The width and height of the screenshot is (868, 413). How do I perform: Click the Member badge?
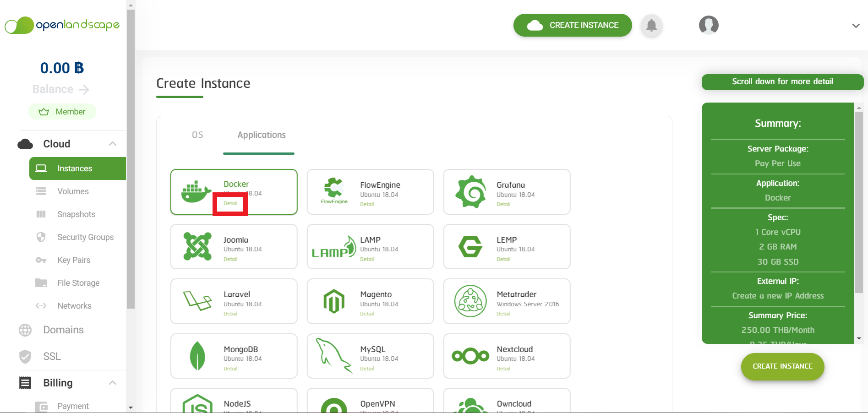[62, 112]
